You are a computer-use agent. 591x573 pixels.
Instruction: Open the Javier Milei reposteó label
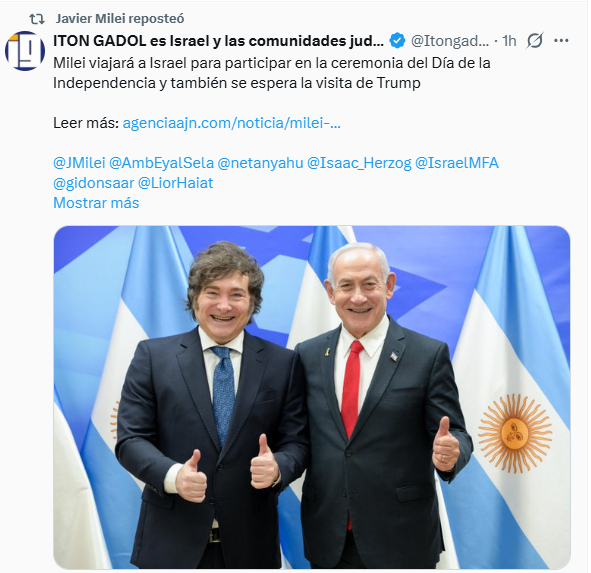coord(120,18)
